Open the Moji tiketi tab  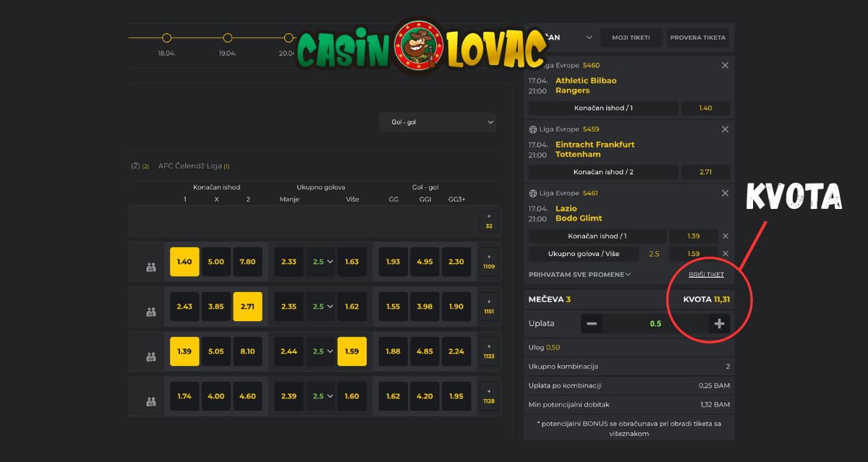click(x=631, y=38)
